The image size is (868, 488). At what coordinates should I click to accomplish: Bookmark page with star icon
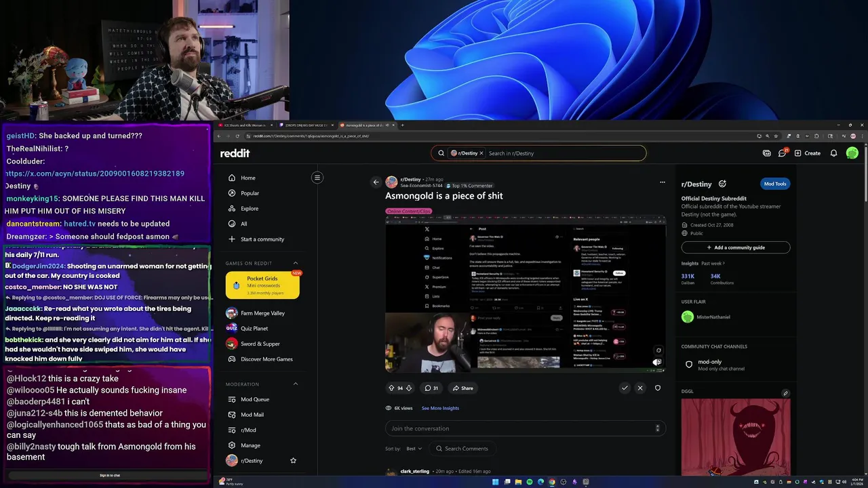tap(776, 136)
